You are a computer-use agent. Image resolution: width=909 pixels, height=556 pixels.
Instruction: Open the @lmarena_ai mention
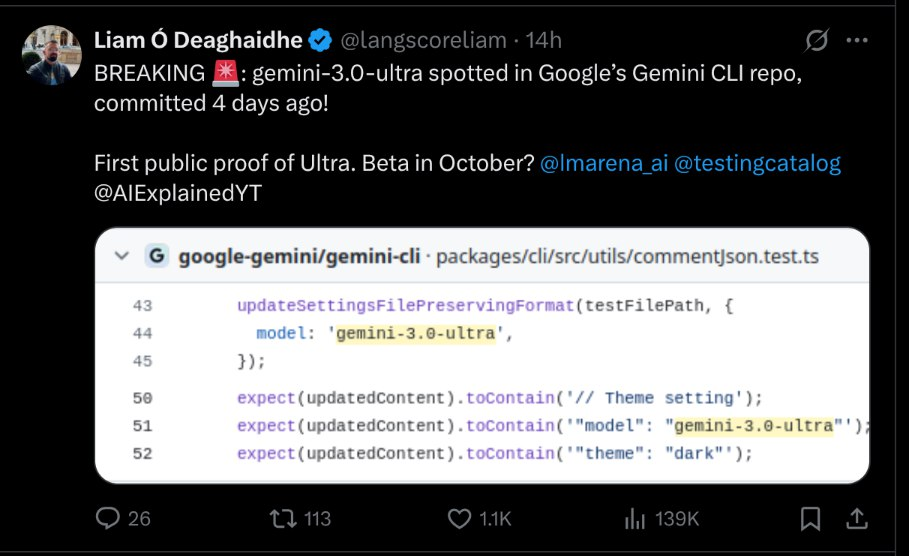(603, 163)
